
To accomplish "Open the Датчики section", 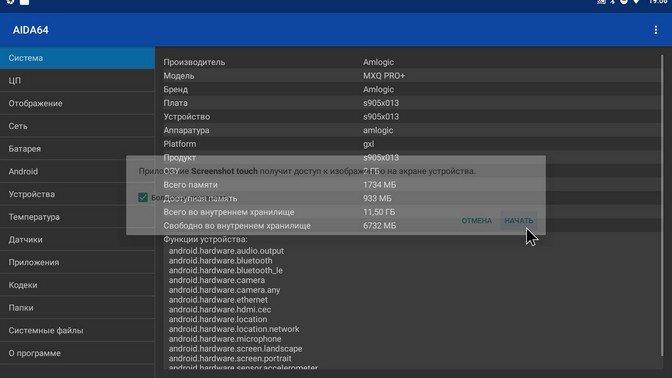I will click(x=77, y=240).
